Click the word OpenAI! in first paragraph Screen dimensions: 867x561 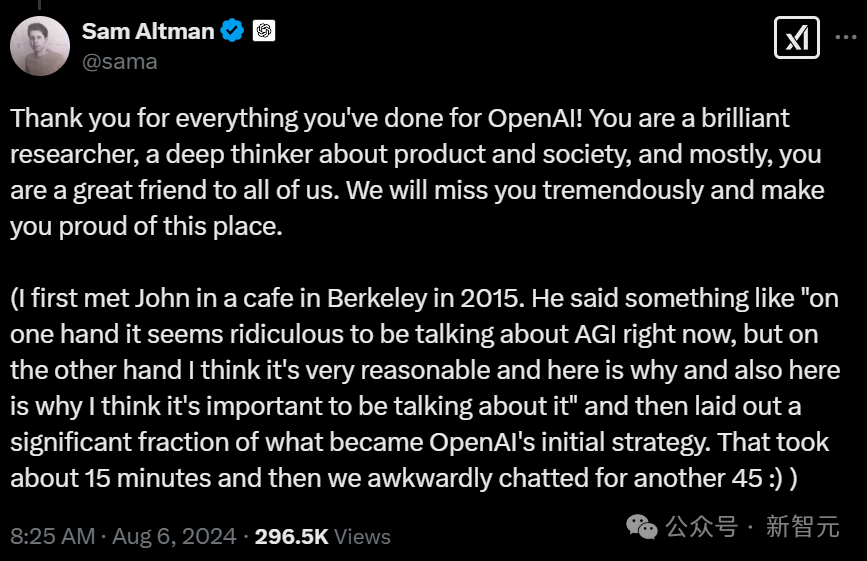point(535,118)
